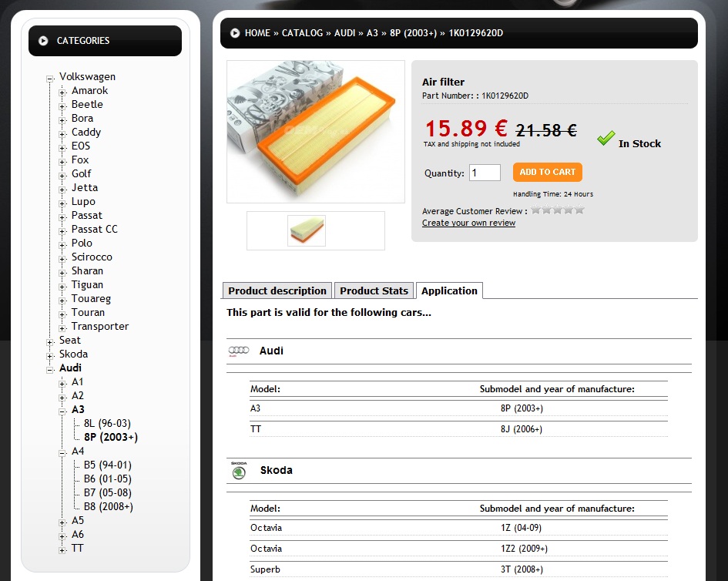
Task: Expand the A5 tree node
Action: (x=62, y=522)
